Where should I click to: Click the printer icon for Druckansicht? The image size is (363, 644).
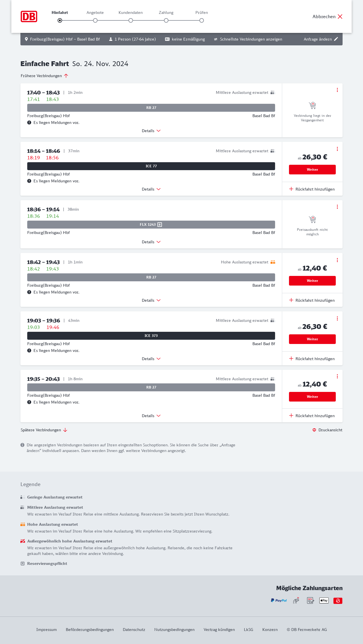coord(314,430)
